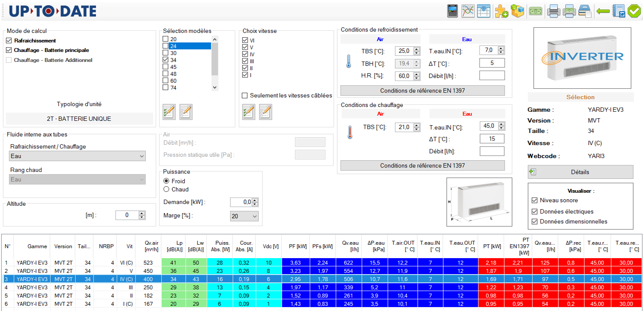Click the puzzle piece add-accessory icon
Screen dimensions: 644x311
[x=502, y=11]
